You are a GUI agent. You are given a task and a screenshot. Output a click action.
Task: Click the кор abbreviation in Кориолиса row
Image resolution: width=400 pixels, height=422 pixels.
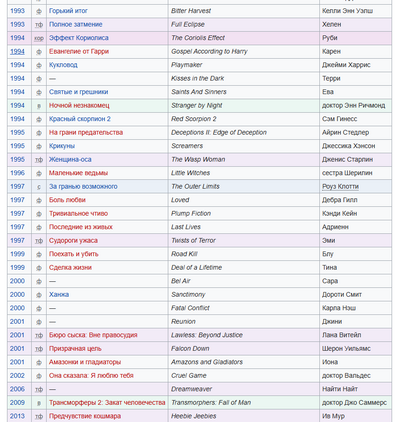click(x=39, y=38)
